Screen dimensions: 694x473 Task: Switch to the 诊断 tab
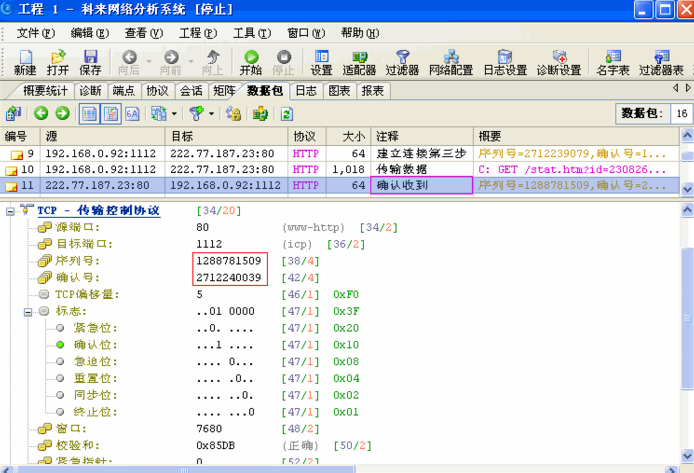pyautogui.click(x=90, y=91)
